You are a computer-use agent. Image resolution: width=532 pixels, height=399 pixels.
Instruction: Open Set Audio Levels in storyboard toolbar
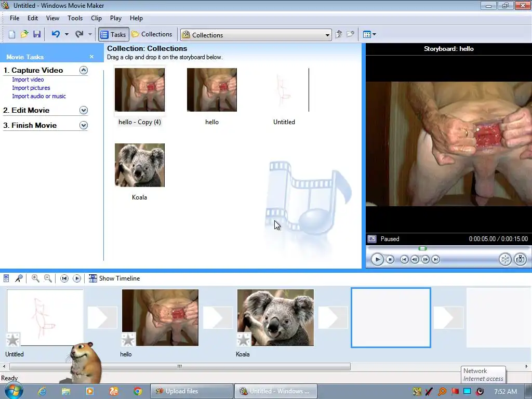[6, 278]
